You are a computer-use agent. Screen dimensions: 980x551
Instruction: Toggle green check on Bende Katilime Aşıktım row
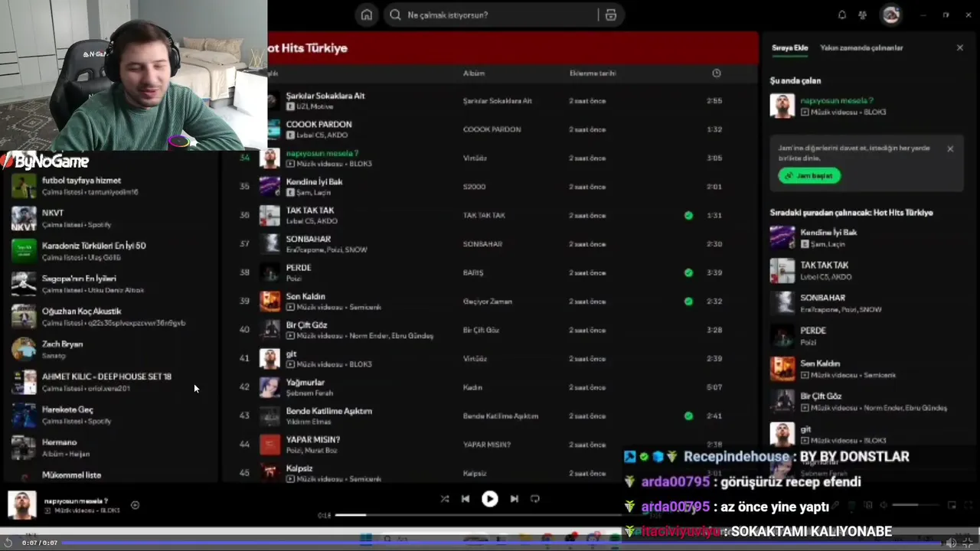pyautogui.click(x=688, y=416)
